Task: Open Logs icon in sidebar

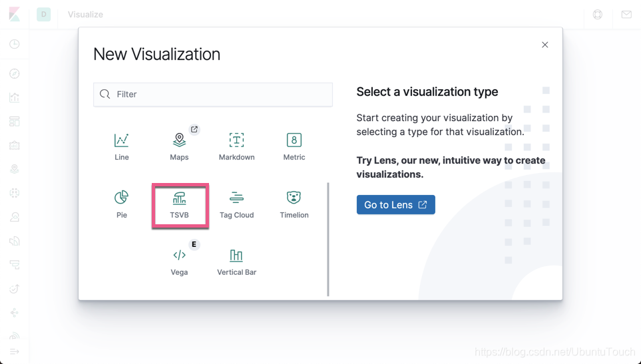Action: (14, 241)
